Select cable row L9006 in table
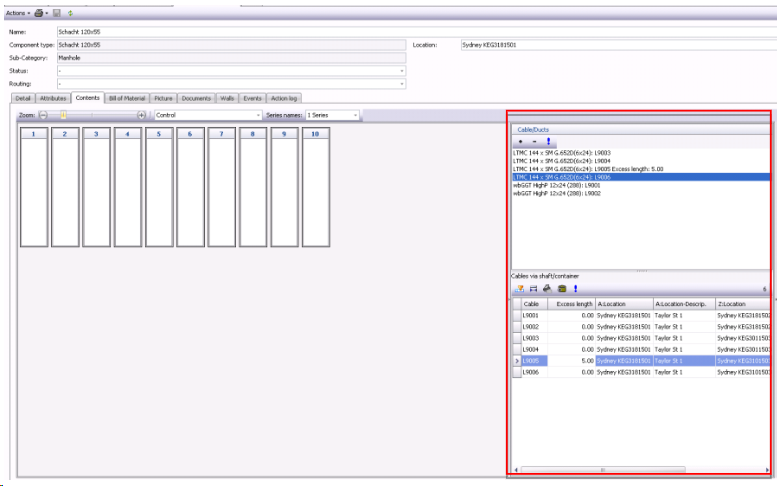This screenshot has width=777, height=486. 641,373
